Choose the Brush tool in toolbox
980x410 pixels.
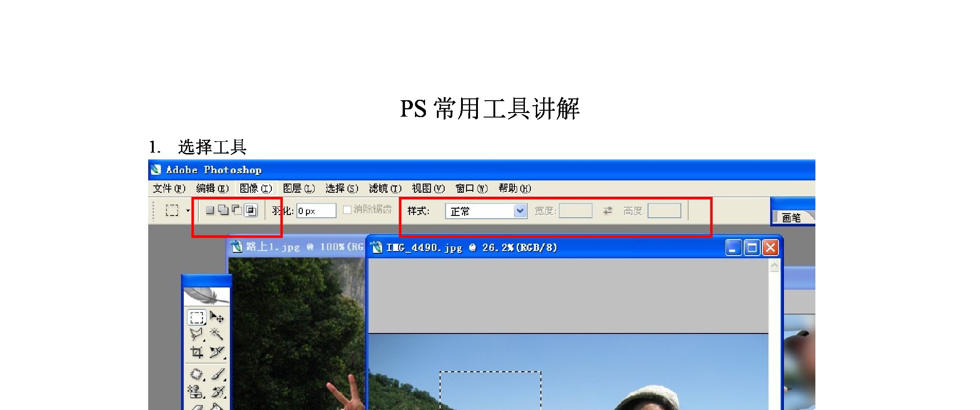[x=218, y=374]
